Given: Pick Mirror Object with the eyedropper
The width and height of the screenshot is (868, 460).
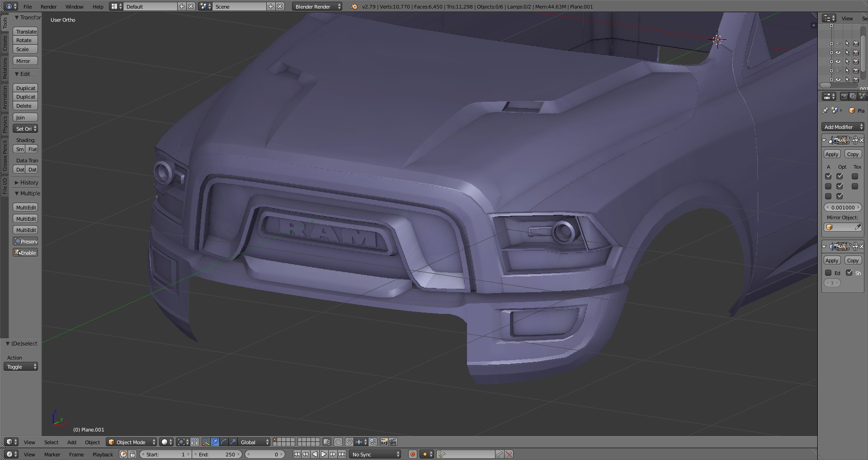Looking at the screenshot, I should tap(858, 227).
